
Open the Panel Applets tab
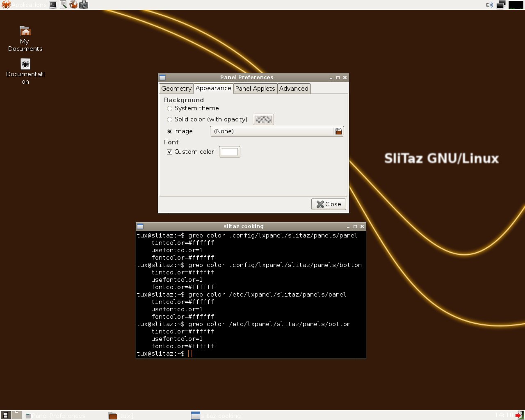(x=255, y=88)
